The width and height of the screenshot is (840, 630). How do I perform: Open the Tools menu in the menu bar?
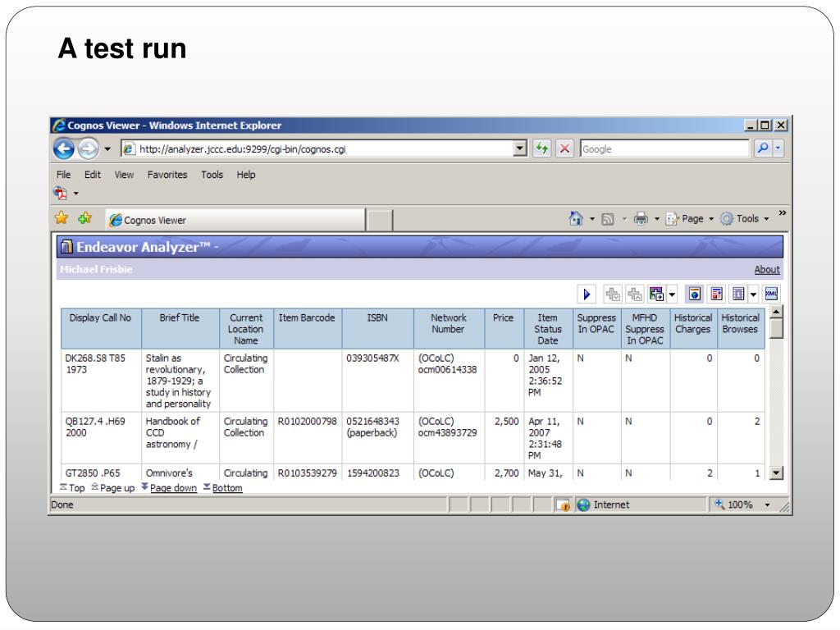click(212, 175)
